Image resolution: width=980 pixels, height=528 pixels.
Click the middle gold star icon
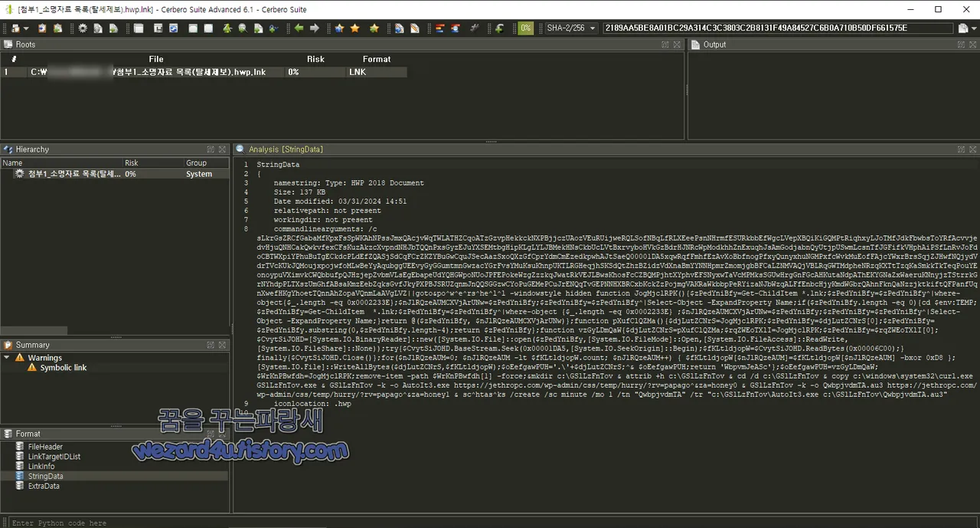[x=355, y=28]
